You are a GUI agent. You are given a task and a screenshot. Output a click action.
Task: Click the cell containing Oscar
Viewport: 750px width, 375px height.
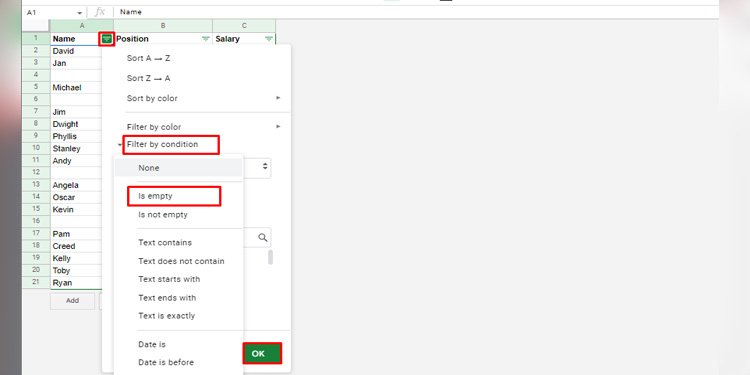(76, 197)
